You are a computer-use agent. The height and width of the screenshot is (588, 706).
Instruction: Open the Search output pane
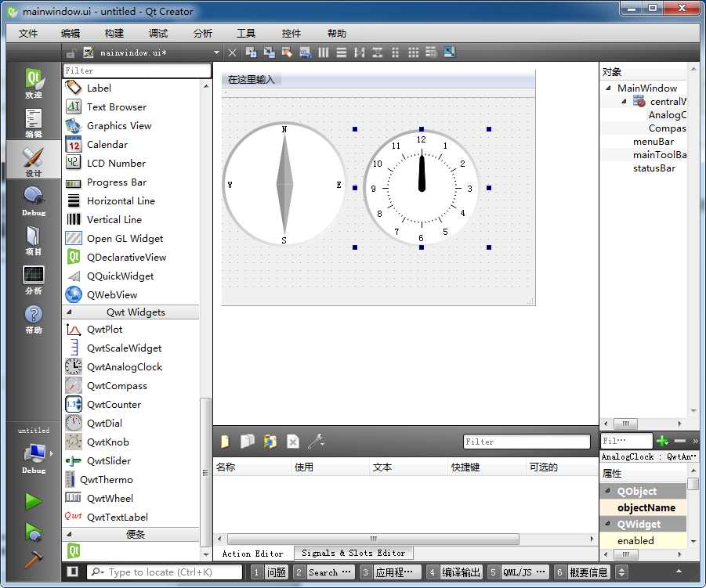[x=324, y=572]
